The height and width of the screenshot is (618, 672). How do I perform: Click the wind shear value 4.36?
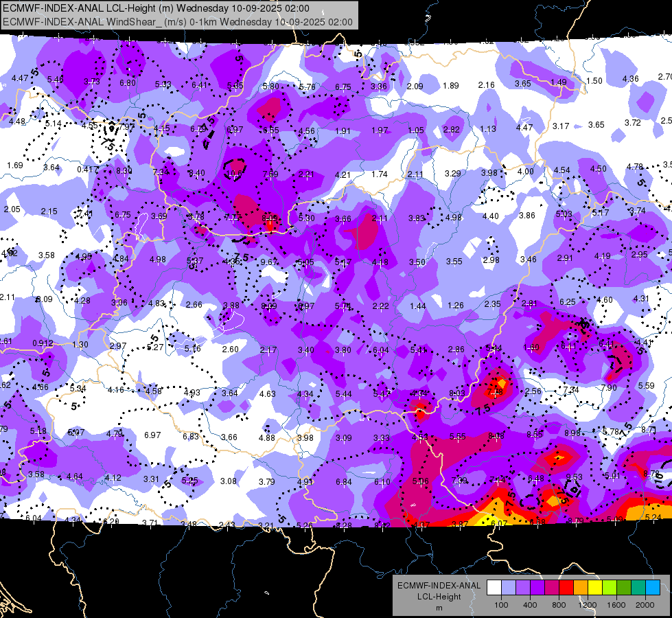tap(630, 79)
